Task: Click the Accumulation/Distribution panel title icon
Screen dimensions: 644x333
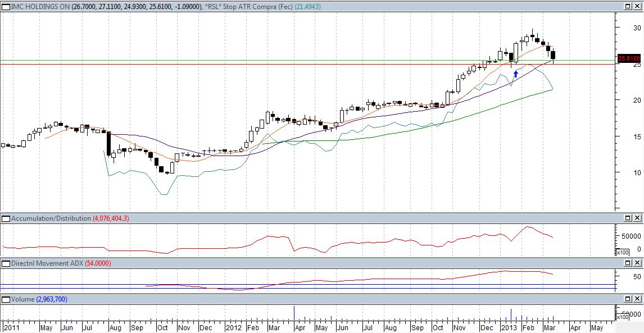Action: pos(5,218)
